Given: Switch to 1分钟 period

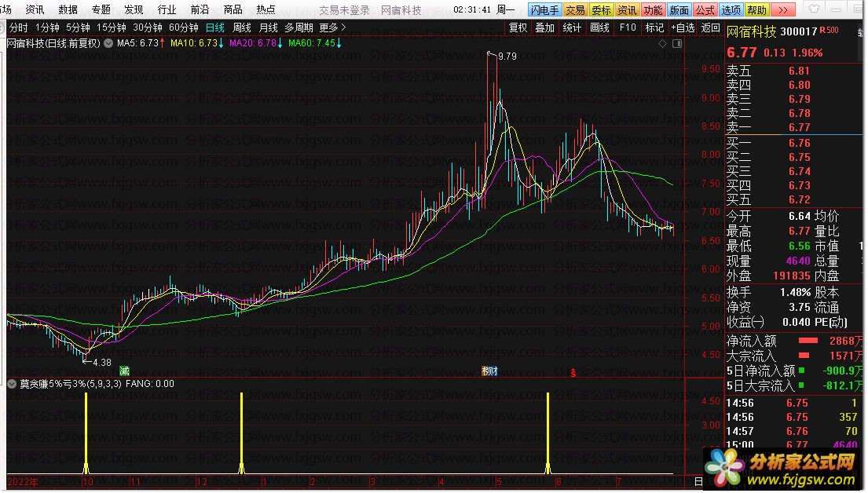Looking at the screenshot, I should coord(47,27).
